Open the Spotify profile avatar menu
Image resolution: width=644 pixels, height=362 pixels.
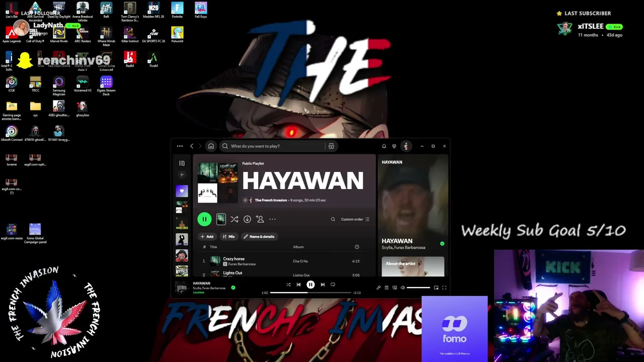click(x=406, y=146)
